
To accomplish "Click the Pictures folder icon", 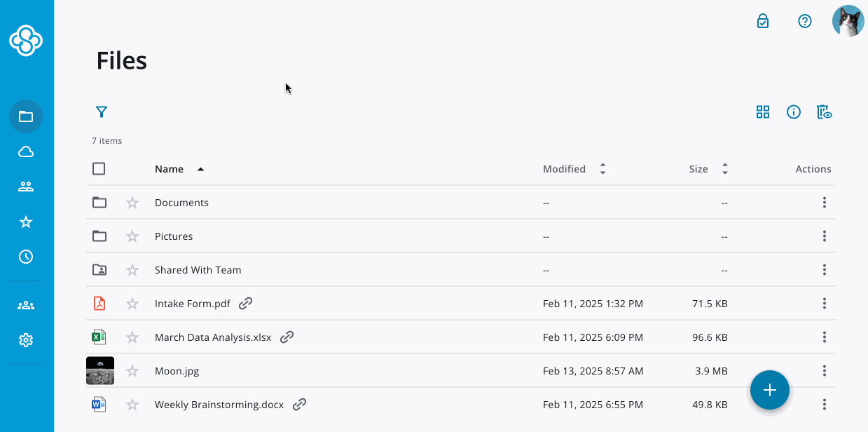I will pos(99,236).
